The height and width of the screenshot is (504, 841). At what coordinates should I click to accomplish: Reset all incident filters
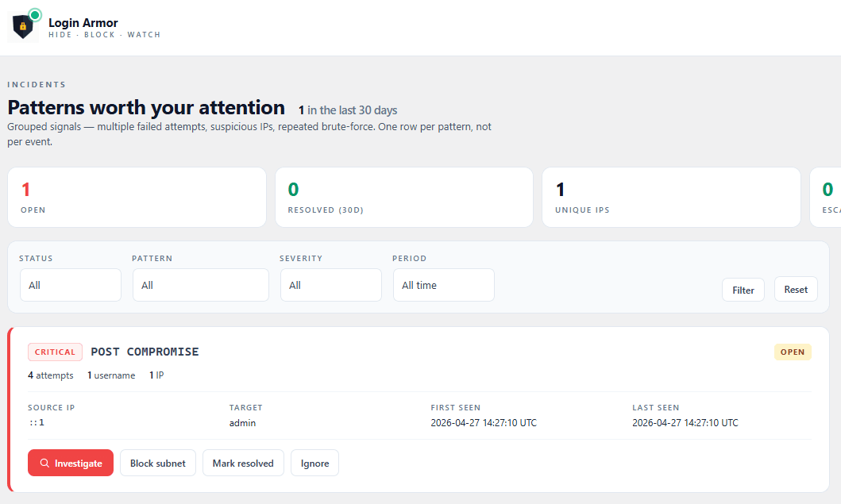(795, 289)
